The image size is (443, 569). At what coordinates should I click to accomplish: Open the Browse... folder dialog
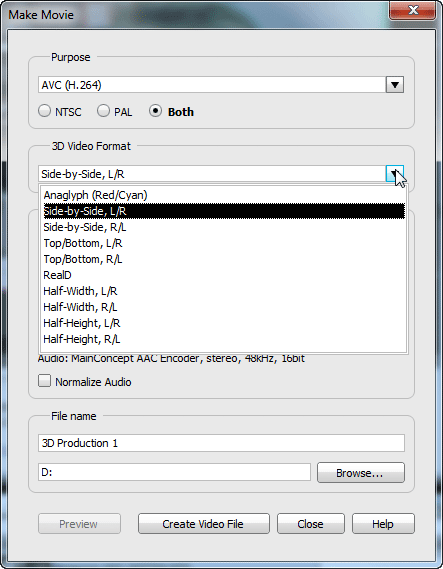[x=361, y=472]
